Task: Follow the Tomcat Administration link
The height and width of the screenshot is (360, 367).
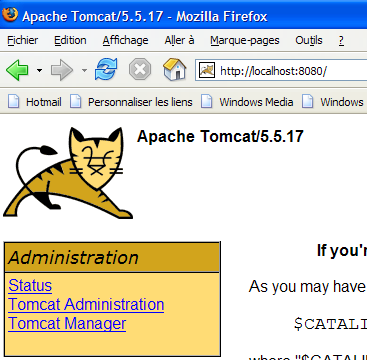Action: 86,304
